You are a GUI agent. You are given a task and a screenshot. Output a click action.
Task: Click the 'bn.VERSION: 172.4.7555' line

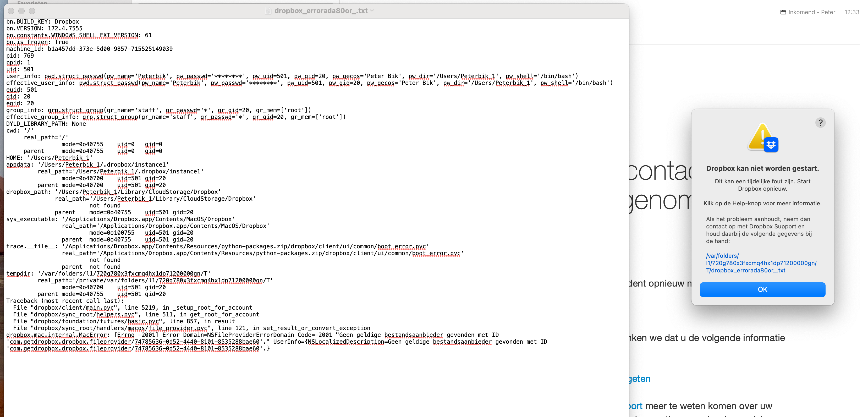44,28
